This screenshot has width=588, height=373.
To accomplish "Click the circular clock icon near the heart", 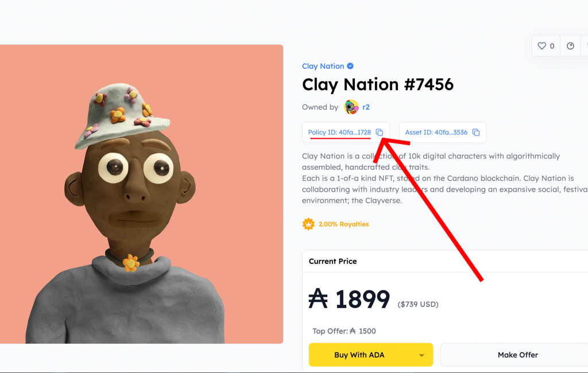I will coord(570,46).
